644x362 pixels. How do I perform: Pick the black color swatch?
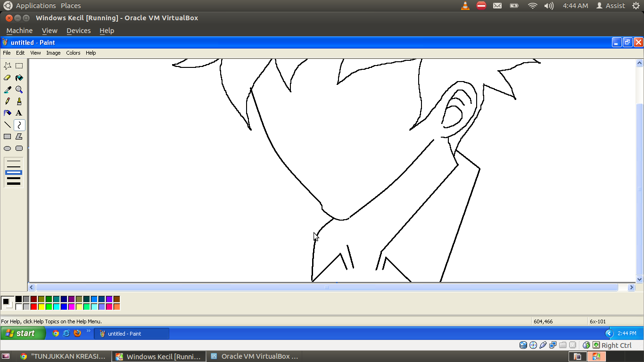(18, 299)
